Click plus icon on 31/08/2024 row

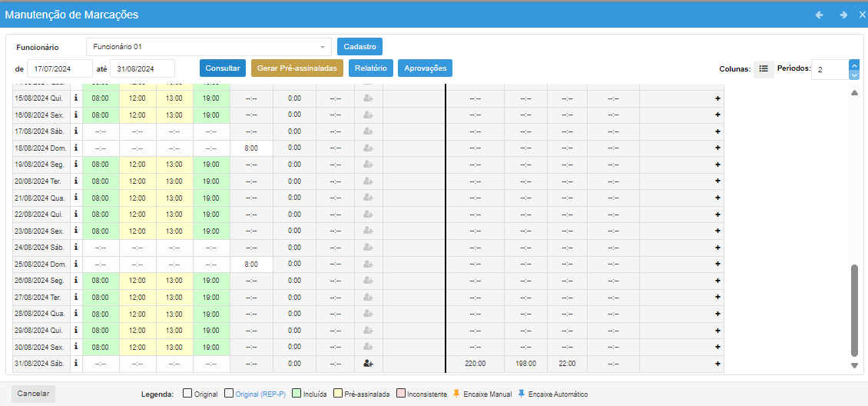click(717, 363)
